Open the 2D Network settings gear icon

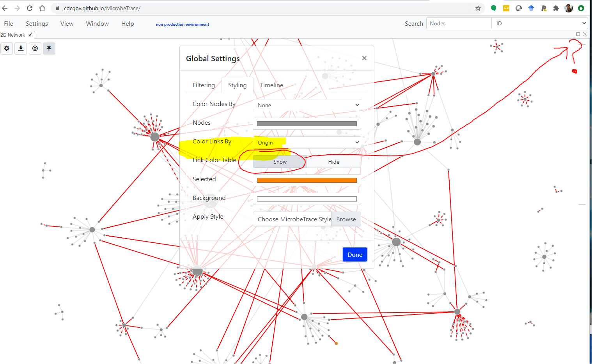pos(7,48)
